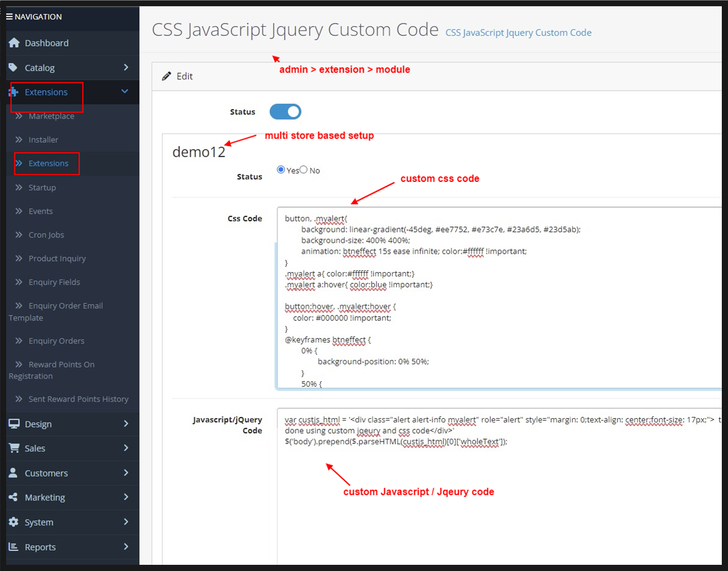The height and width of the screenshot is (571, 728).
Task: Click the Extensions puzzle piece icon
Action: (14, 92)
